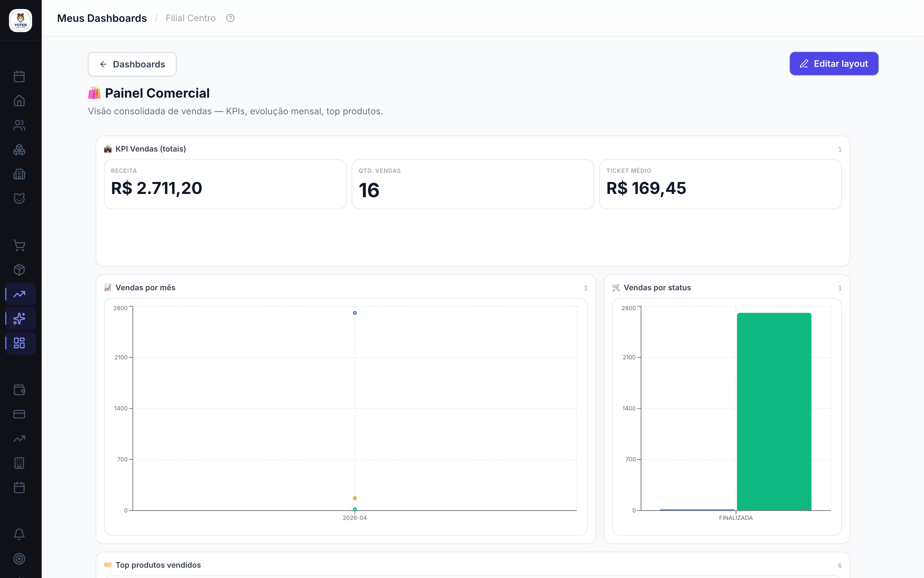The height and width of the screenshot is (578, 924).
Task: Click the help question mark icon beside Filial Centro
Action: (230, 18)
